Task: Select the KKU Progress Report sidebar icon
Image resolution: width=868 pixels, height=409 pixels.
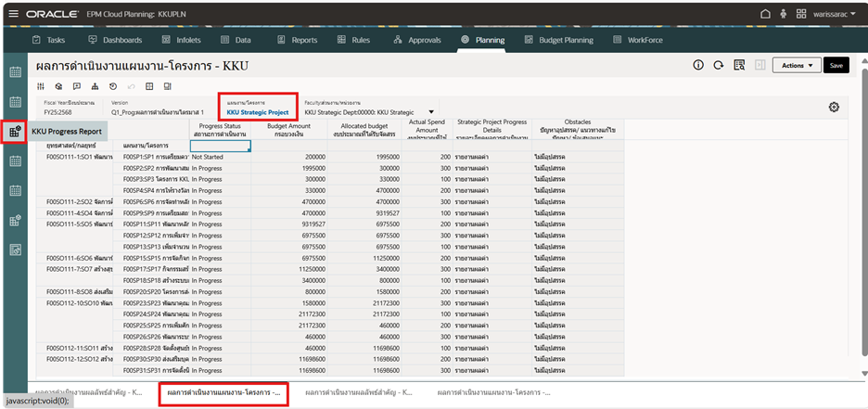Action: pos(14,132)
